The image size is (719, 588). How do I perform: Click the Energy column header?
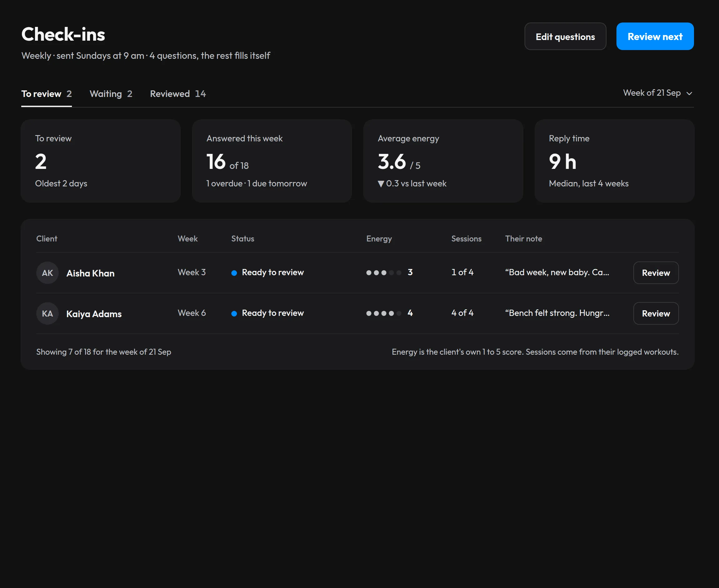[x=379, y=239]
